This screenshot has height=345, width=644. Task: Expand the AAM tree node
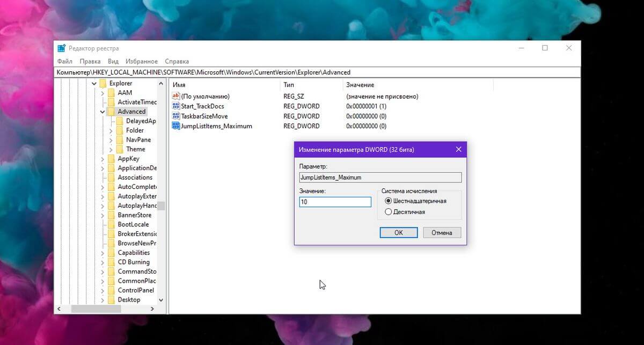[x=103, y=93]
